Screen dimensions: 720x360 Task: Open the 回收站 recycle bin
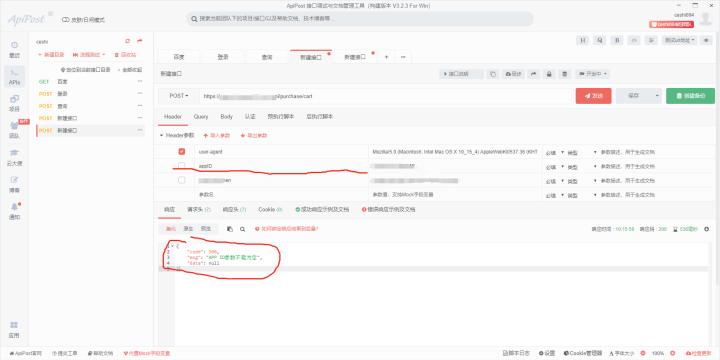[125, 54]
